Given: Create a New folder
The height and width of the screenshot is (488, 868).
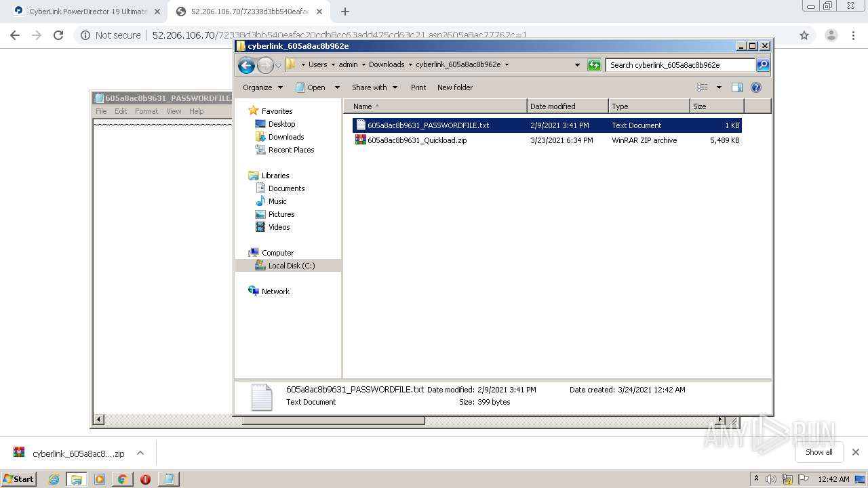Looking at the screenshot, I should click(455, 87).
